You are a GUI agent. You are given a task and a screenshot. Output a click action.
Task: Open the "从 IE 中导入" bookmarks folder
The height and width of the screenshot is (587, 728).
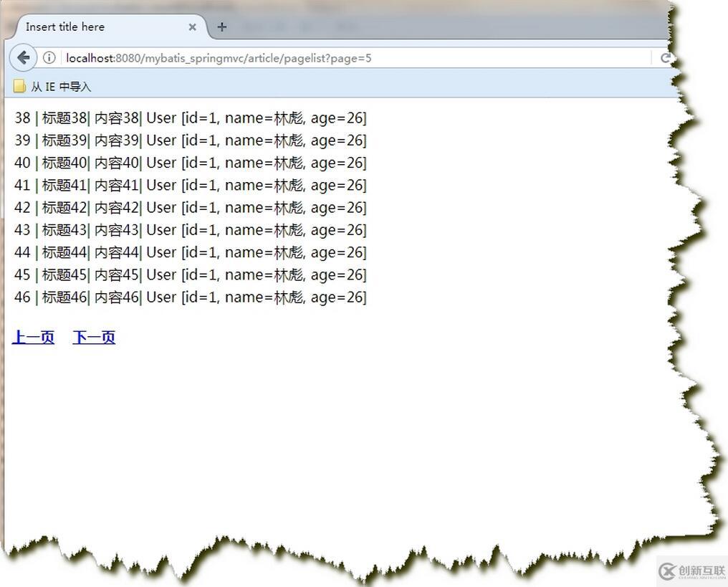pyautogui.click(x=52, y=87)
